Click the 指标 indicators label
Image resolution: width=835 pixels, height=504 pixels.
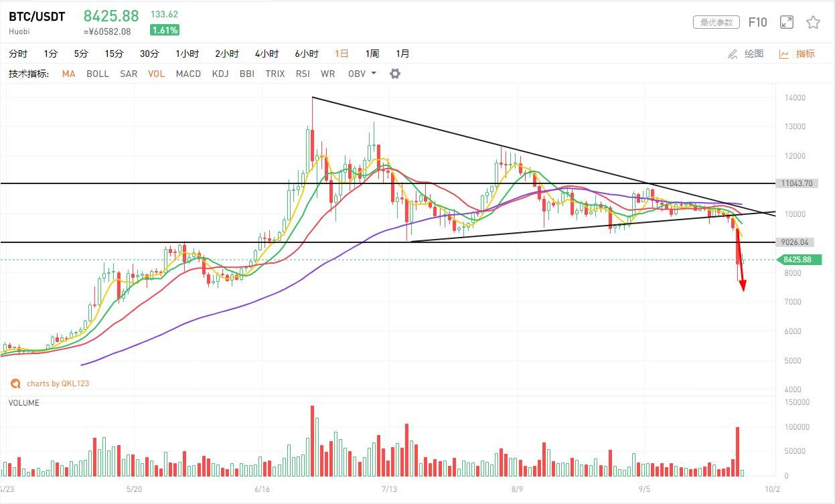pyautogui.click(x=806, y=54)
